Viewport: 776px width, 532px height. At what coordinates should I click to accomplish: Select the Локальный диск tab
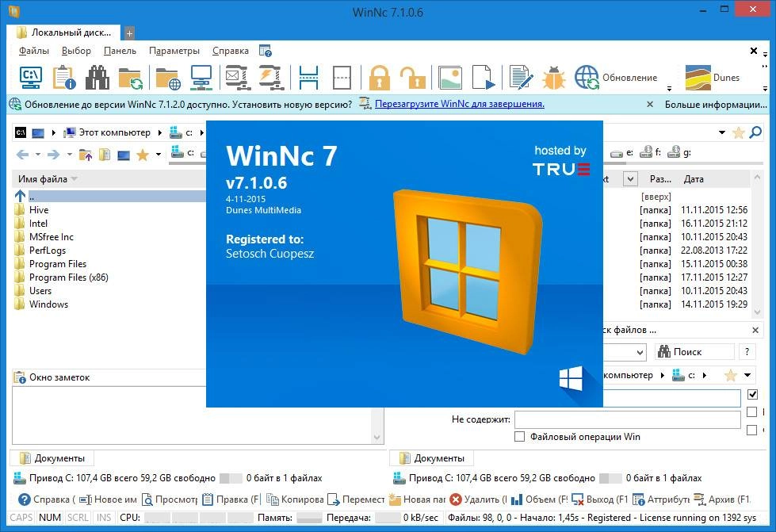click(x=63, y=33)
